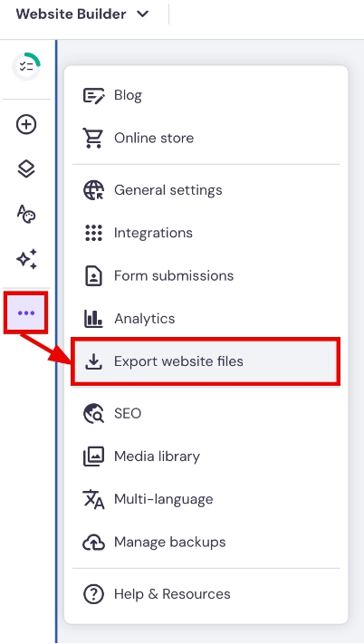Open the SEO menu entry

point(206,413)
